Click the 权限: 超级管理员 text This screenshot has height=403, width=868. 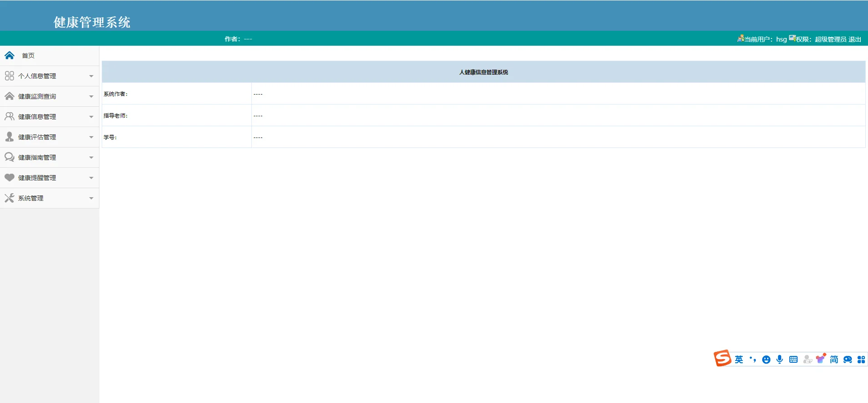(x=821, y=39)
